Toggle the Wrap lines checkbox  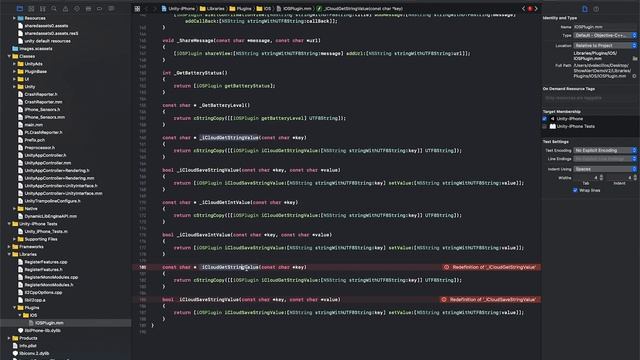point(575,190)
